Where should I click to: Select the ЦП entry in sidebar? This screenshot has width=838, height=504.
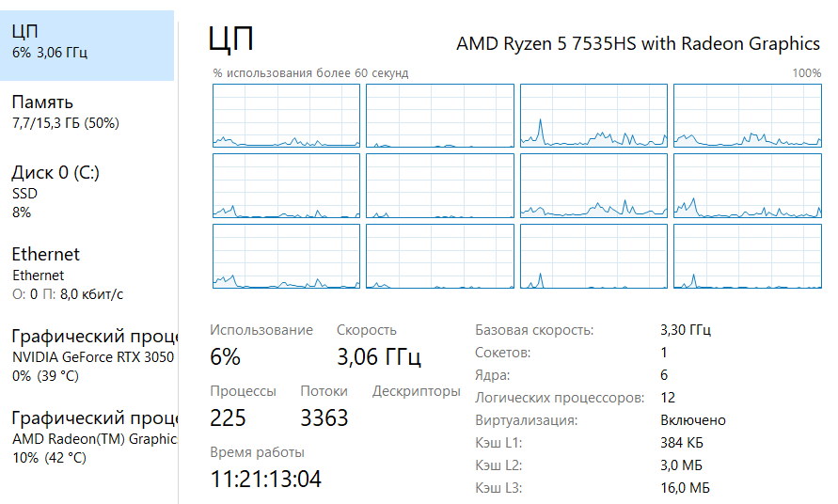[87, 45]
